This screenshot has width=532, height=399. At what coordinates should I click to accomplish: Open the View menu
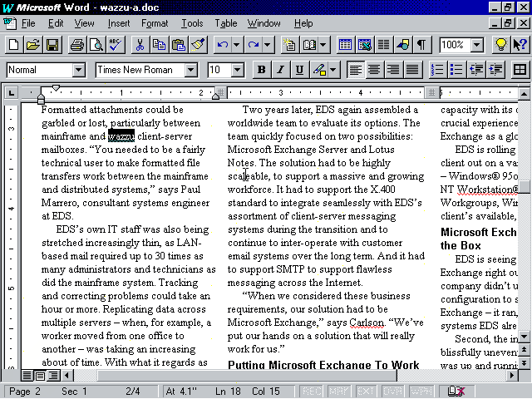tap(84, 23)
